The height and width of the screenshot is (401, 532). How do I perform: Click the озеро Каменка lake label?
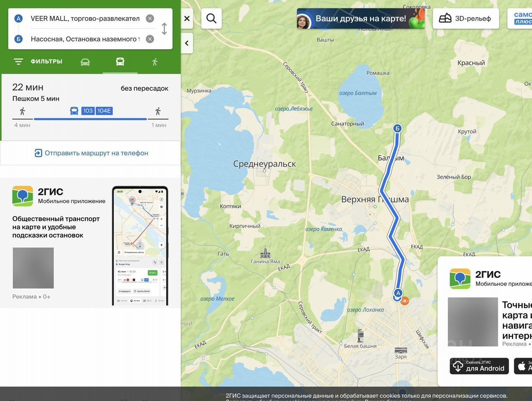tap(324, 229)
